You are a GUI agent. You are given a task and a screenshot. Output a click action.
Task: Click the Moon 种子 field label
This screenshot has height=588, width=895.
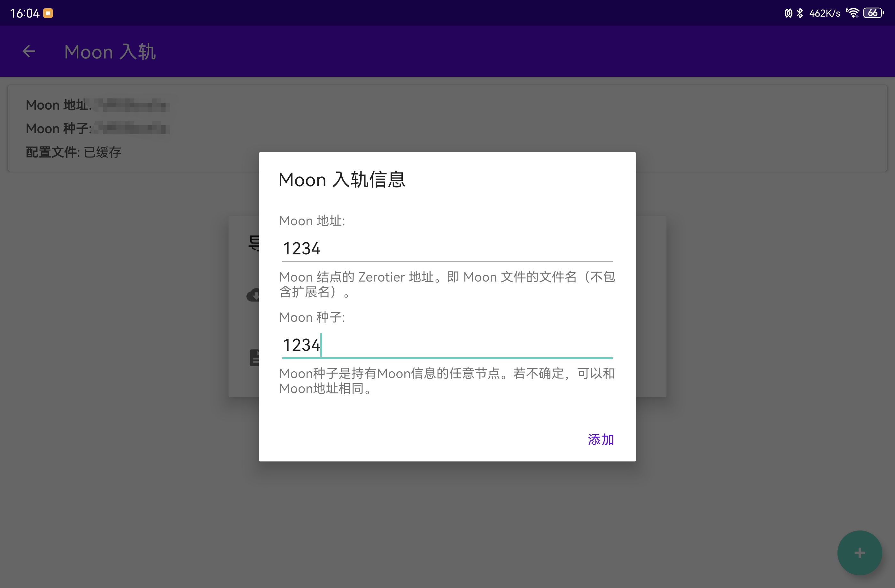[312, 317]
